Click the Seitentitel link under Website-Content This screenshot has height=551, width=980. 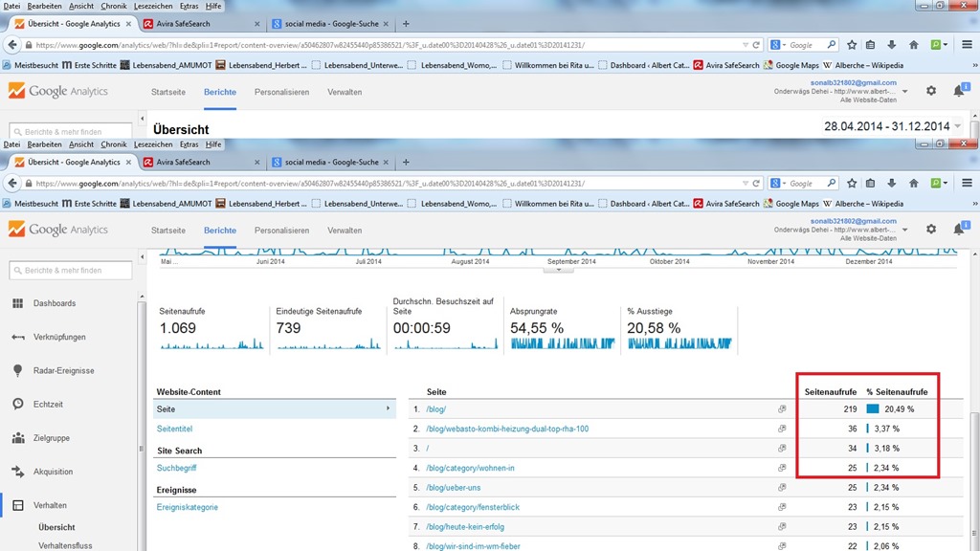(x=175, y=429)
